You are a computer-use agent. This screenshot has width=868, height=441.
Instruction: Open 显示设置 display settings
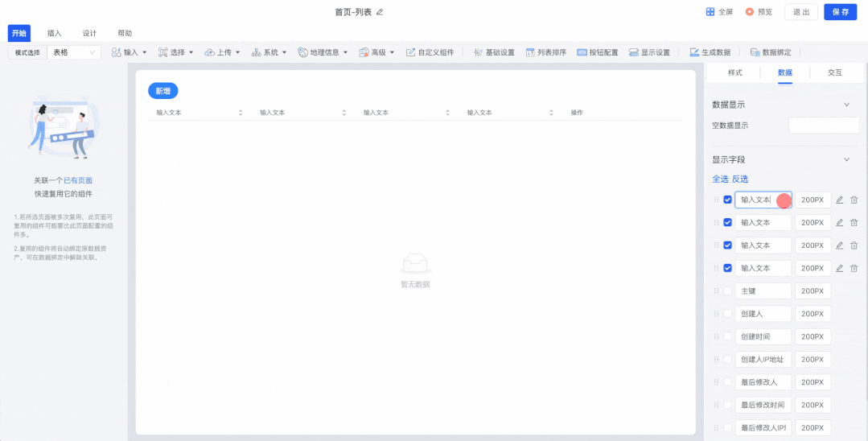[x=649, y=52]
